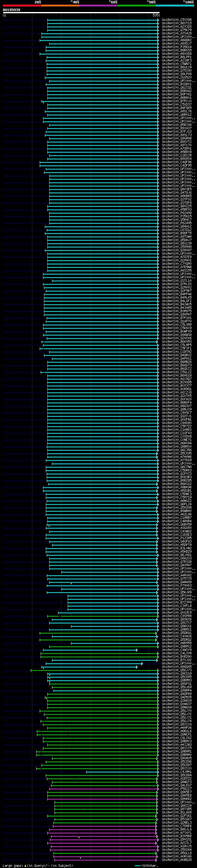Select the UniRef100_B8LPP1 row label

coord(177,57)
